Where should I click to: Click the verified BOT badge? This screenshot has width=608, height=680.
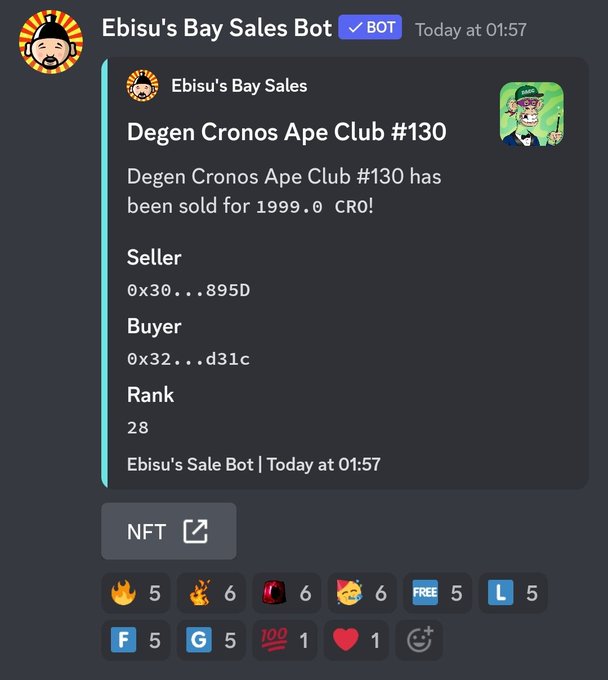pyautogui.click(x=370, y=27)
